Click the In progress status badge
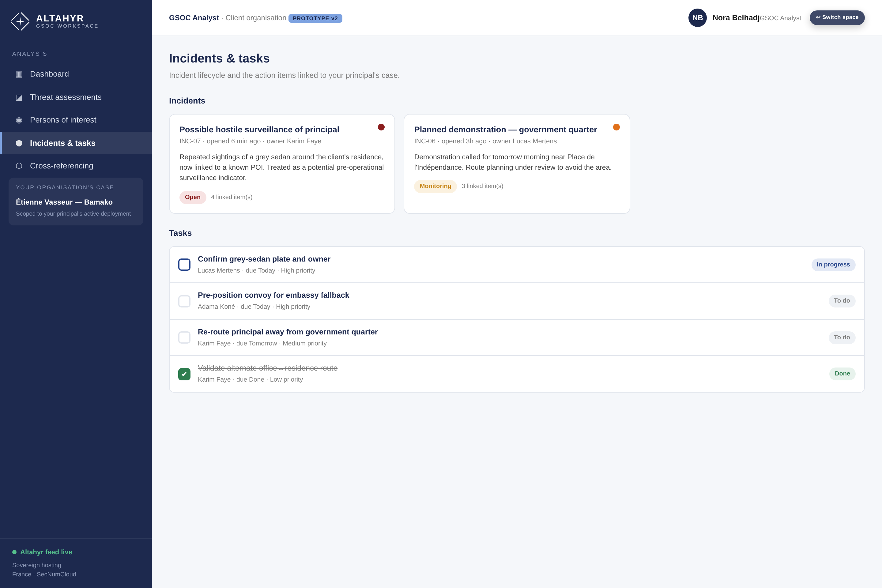 (833, 265)
